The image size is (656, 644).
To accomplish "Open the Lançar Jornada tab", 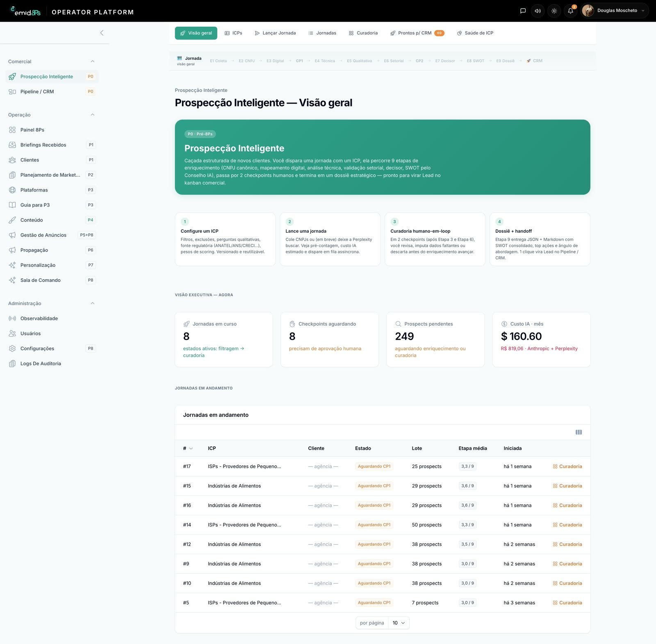I will pos(275,33).
